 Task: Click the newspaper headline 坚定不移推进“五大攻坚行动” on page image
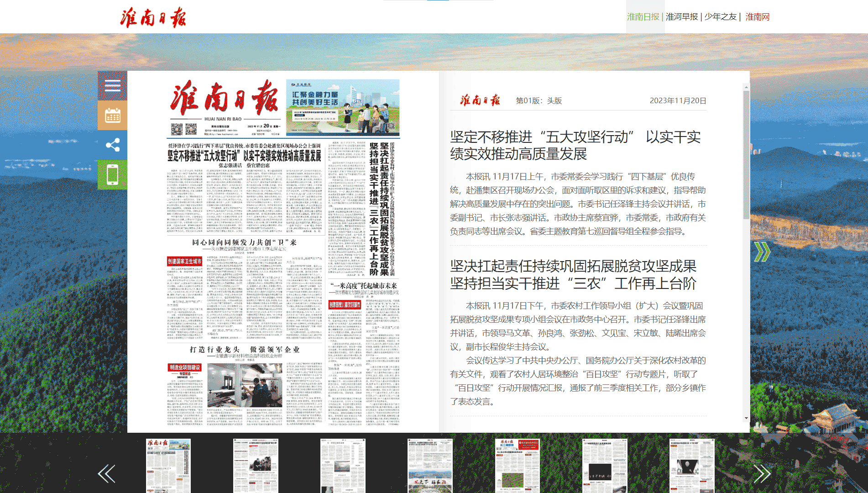click(x=244, y=156)
